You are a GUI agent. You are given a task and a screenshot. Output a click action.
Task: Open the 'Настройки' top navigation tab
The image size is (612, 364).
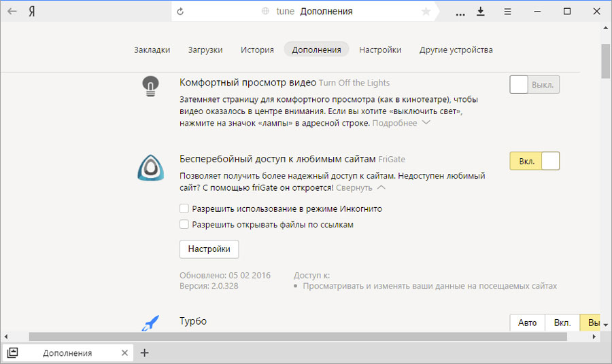(x=380, y=50)
